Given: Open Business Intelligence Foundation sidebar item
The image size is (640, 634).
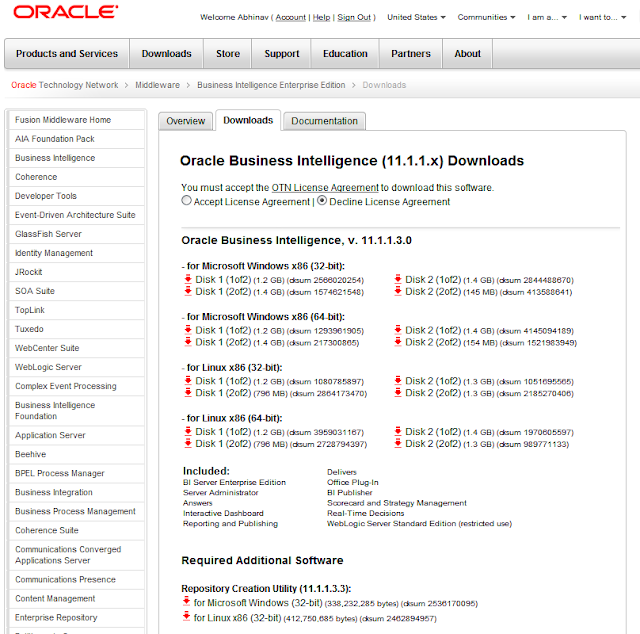Looking at the screenshot, I should [x=77, y=411].
